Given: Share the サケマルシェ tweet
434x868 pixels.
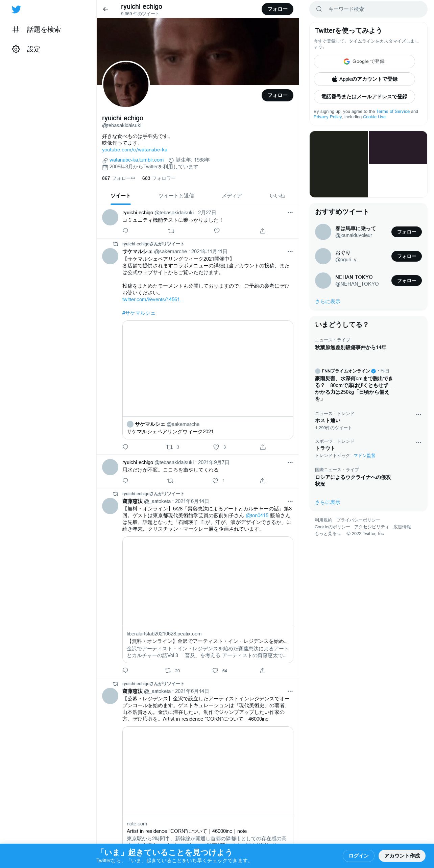Looking at the screenshot, I should coord(263,447).
